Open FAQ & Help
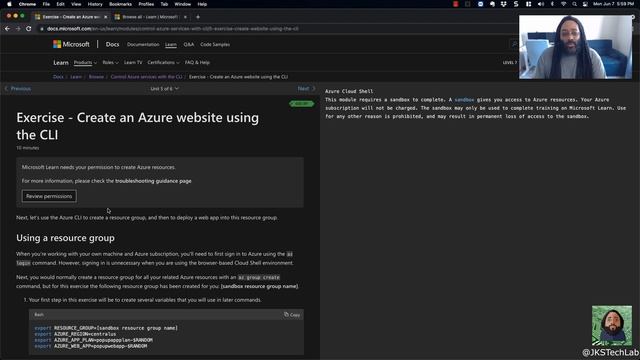Viewport: 640px width, 360px height. [x=197, y=62]
